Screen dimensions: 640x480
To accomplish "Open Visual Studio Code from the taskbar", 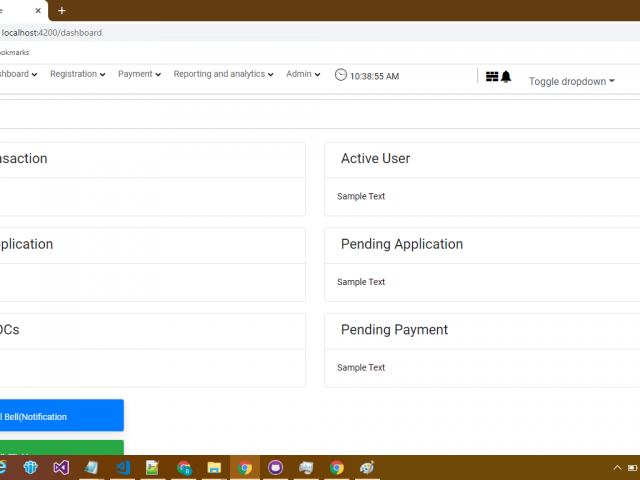I will click(122, 467).
